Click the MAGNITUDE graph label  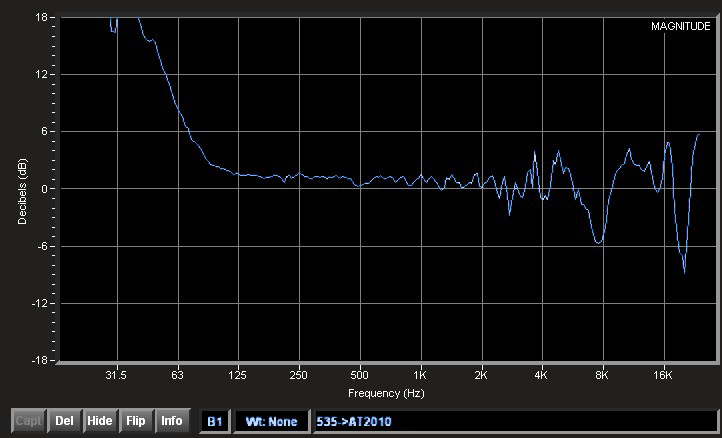[x=681, y=26]
